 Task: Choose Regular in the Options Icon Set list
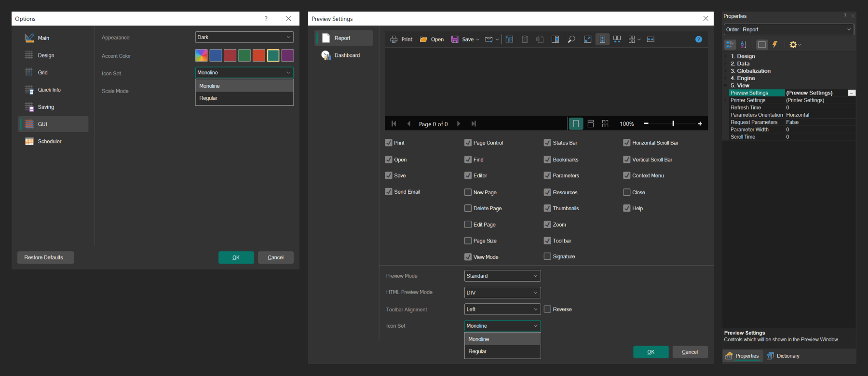244,98
